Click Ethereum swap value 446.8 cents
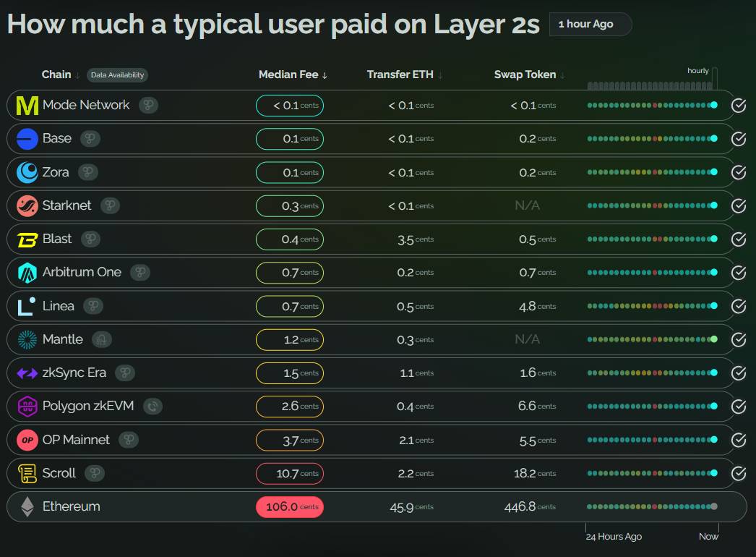 pyautogui.click(x=530, y=507)
